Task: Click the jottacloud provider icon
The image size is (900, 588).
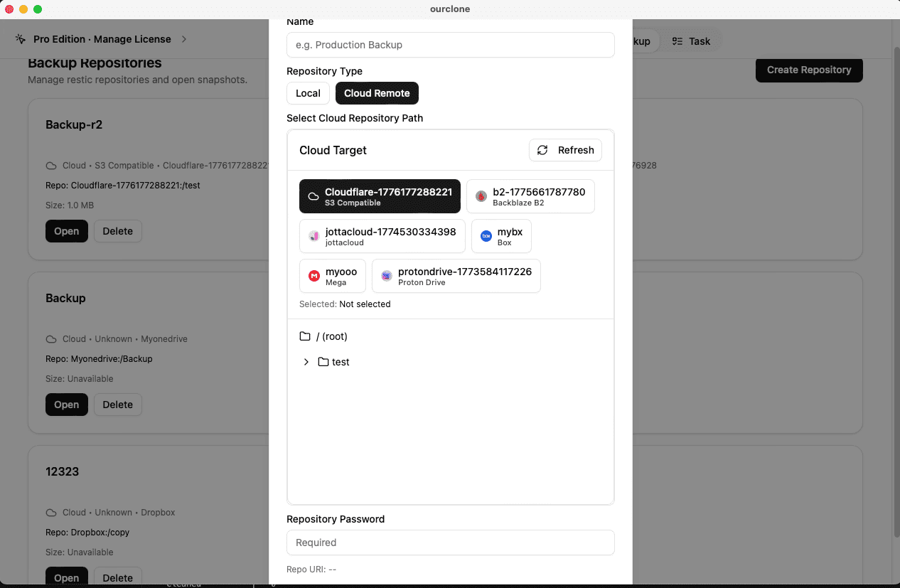Action: point(314,235)
